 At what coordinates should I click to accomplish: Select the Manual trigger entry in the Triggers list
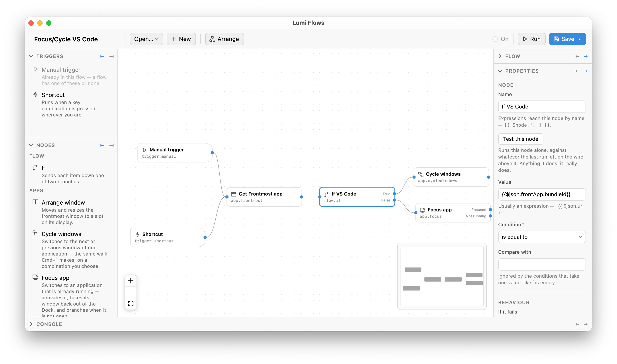tap(71, 76)
